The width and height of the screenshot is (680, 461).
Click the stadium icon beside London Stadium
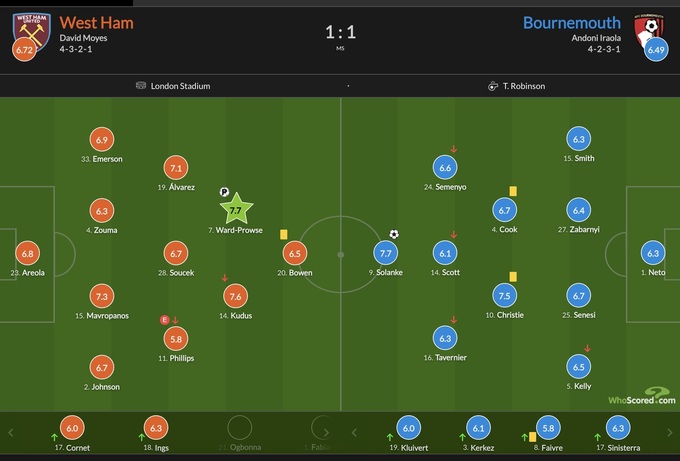[141, 86]
